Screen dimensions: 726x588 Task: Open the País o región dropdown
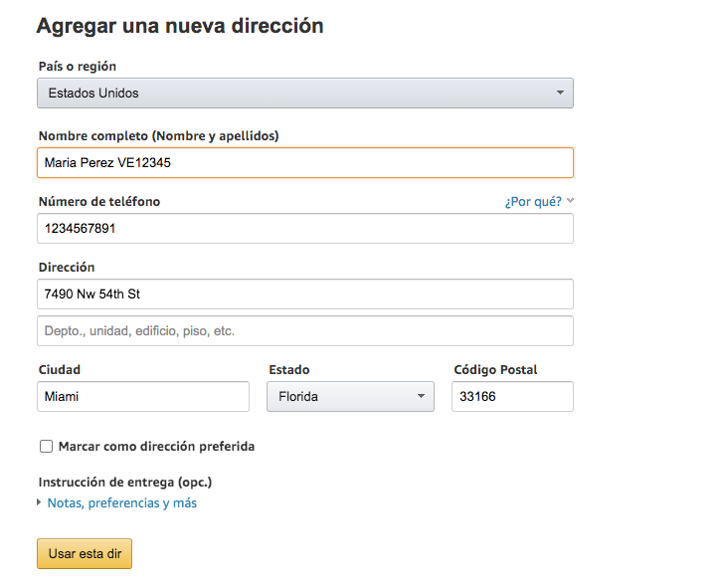click(x=305, y=94)
